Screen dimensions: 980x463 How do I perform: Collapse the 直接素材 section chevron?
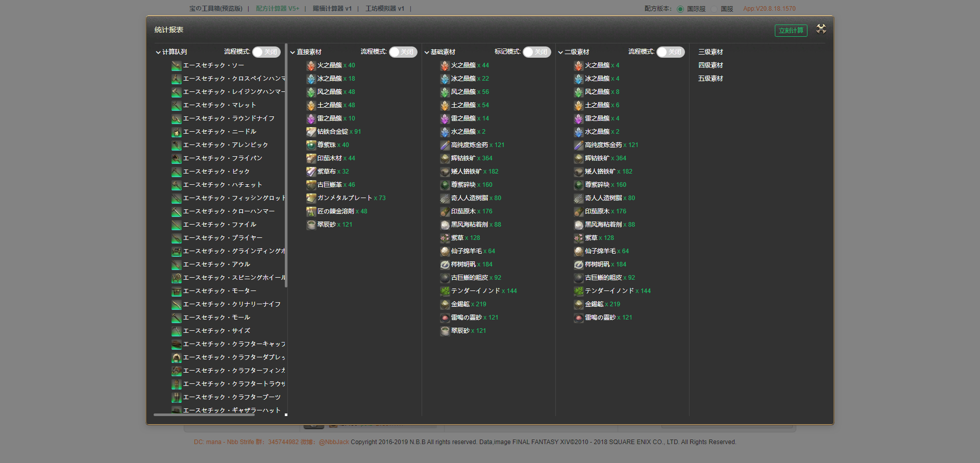point(293,52)
